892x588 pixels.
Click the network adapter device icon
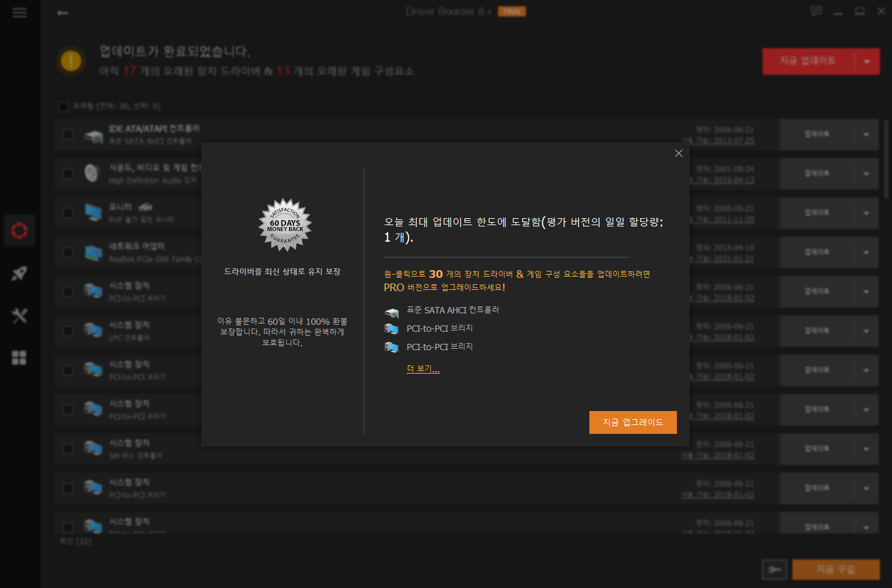click(x=93, y=252)
